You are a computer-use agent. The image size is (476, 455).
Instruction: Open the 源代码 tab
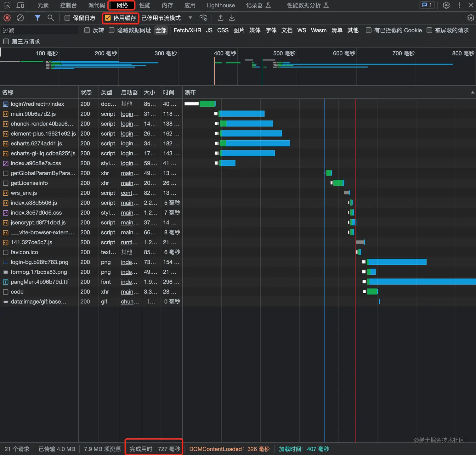coord(97,5)
